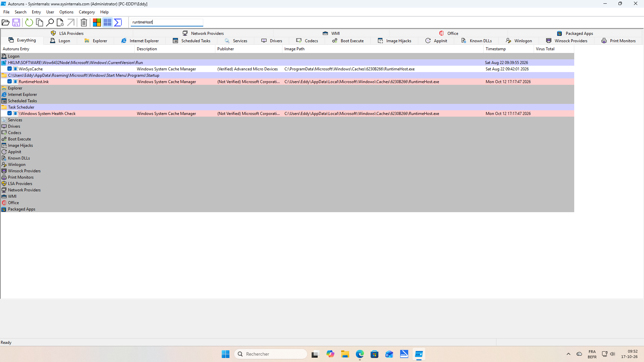Open the Category menu
The width and height of the screenshot is (644, 362).
87,12
